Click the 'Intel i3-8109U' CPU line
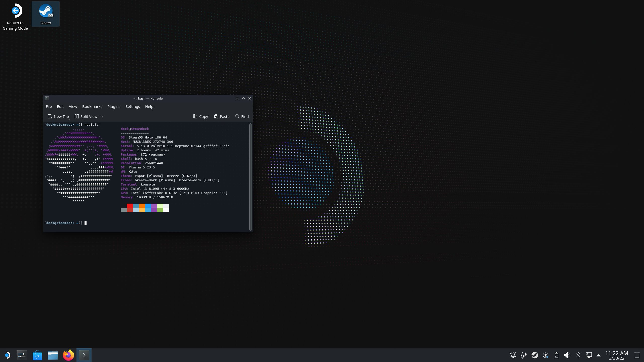This screenshot has height=362, width=644. [155, 189]
